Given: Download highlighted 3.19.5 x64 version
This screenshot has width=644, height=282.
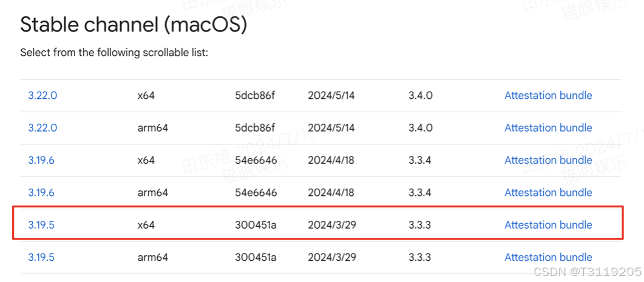Looking at the screenshot, I should point(41,225).
